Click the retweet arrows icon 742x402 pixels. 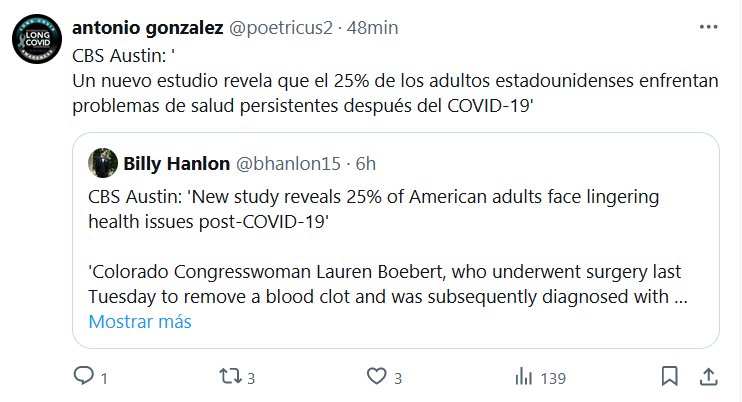coord(229,377)
